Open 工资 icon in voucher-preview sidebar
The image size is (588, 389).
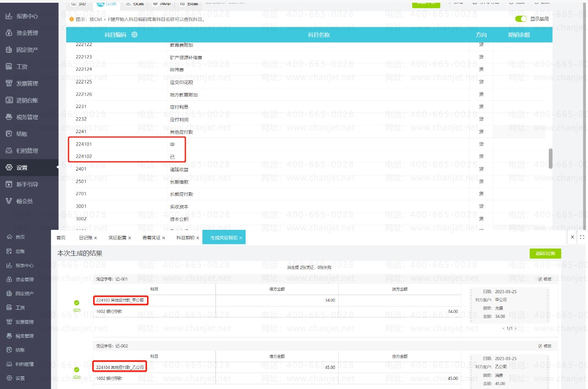[9, 308]
